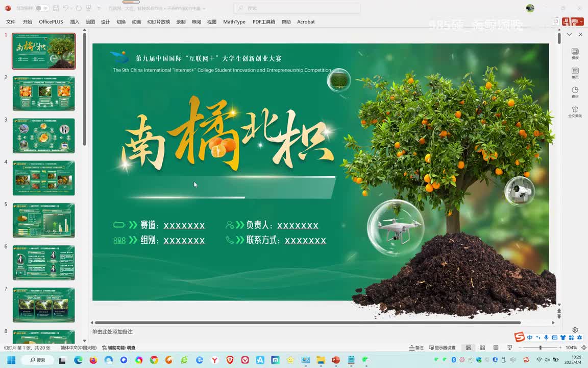Open Windows Start menu

point(11,360)
